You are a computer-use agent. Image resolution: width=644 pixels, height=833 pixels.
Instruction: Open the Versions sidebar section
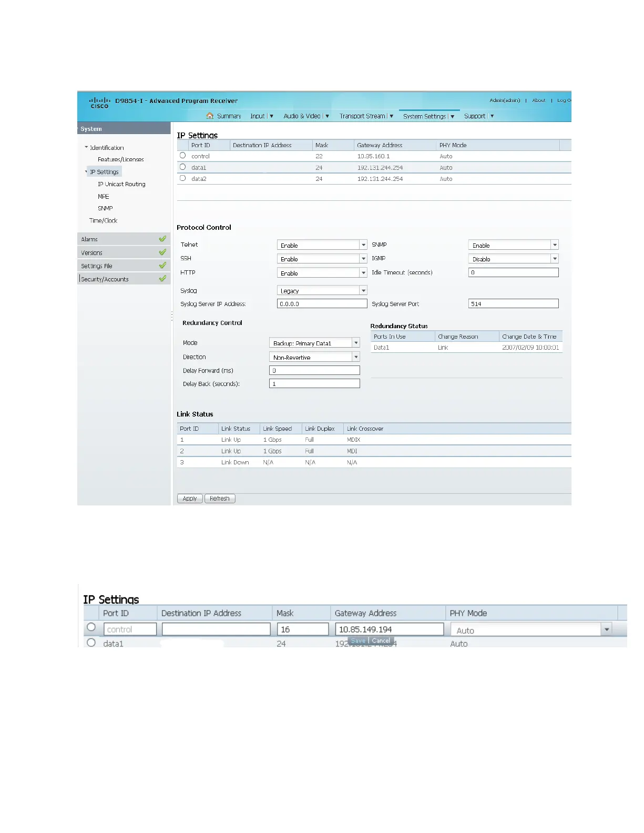pyautogui.click(x=124, y=252)
